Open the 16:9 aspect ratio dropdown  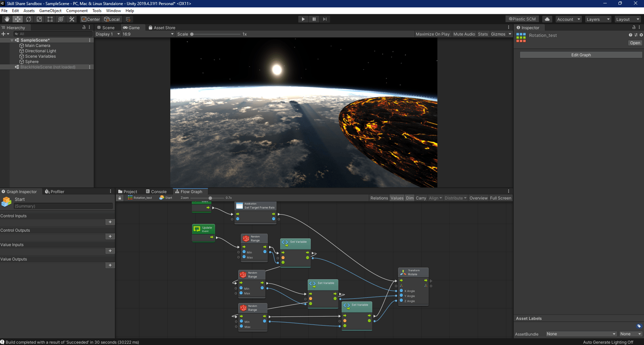coord(148,34)
